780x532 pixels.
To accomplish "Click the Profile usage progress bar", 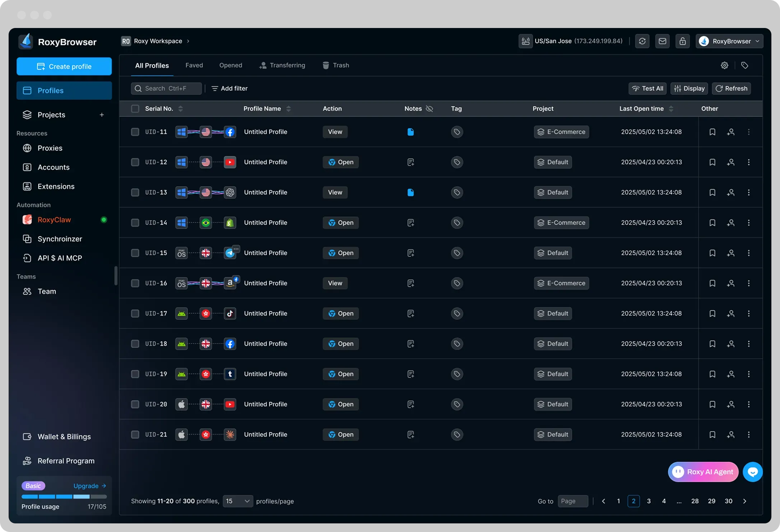I will tap(64, 496).
